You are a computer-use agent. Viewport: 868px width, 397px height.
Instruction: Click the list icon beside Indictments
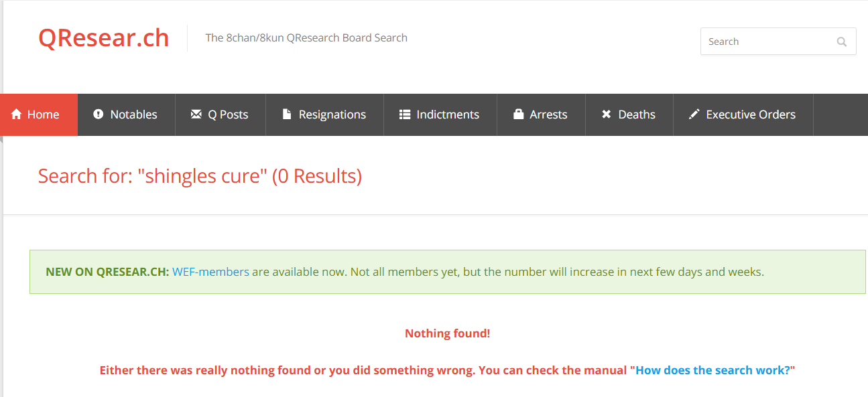click(405, 114)
